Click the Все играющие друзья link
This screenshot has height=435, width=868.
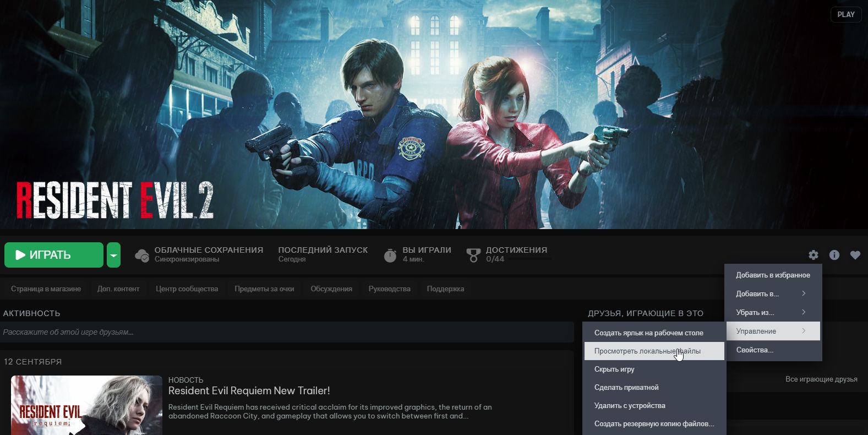821,379
